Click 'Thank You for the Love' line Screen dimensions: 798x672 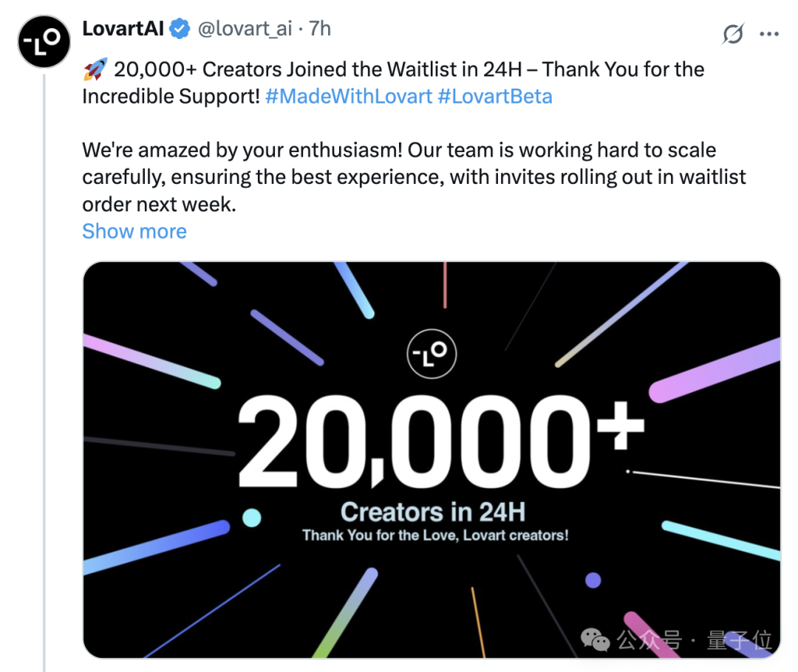coord(435,535)
